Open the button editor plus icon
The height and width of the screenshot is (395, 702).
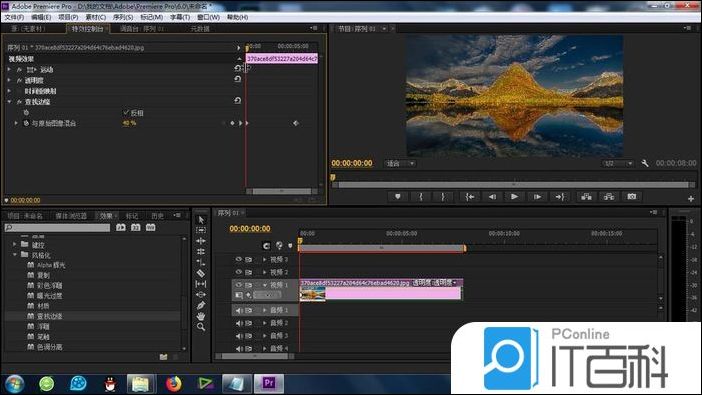[691, 198]
